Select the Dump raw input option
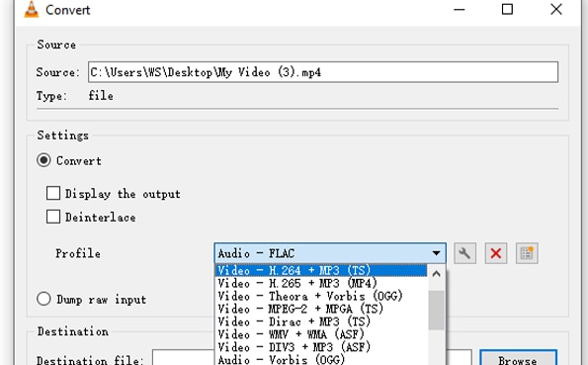The height and width of the screenshot is (365, 588). pos(43,300)
